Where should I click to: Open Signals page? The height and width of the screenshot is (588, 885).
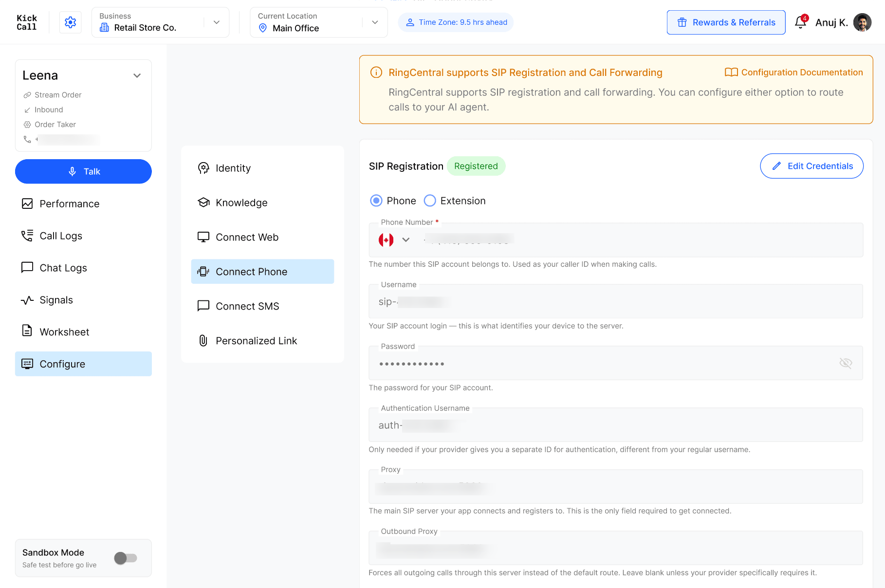pyautogui.click(x=83, y=300)
